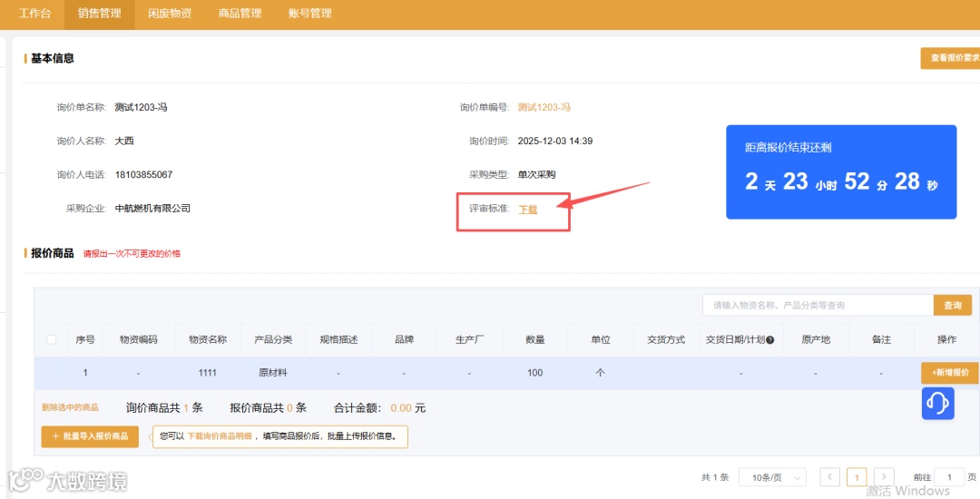Click the 单次采购 purchase type value

click(x=536, y=174)
